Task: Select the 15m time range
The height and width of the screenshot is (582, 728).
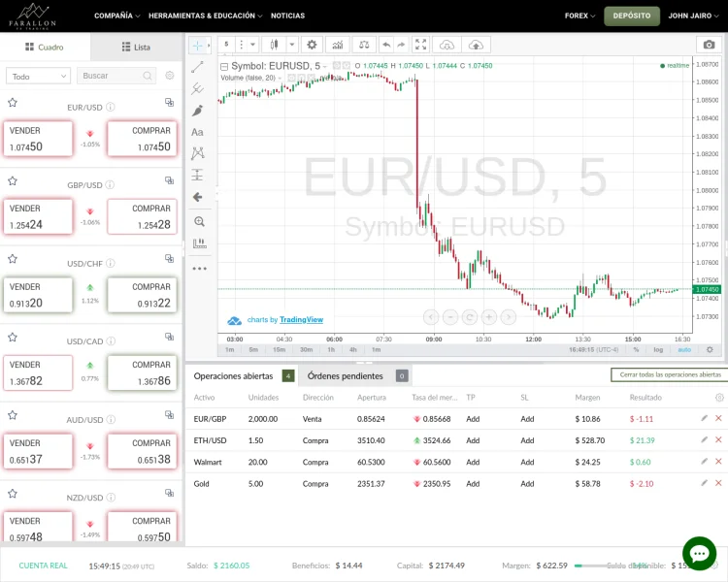Action: 279,349
